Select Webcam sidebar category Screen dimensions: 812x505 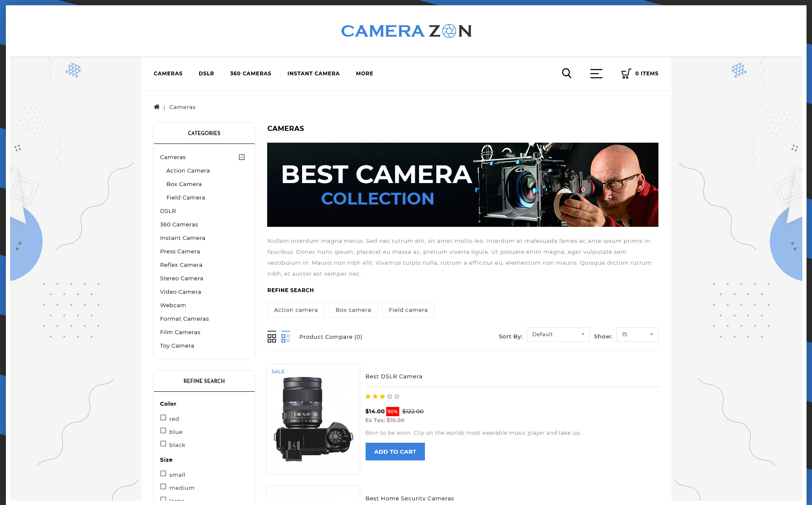(173, 305)
